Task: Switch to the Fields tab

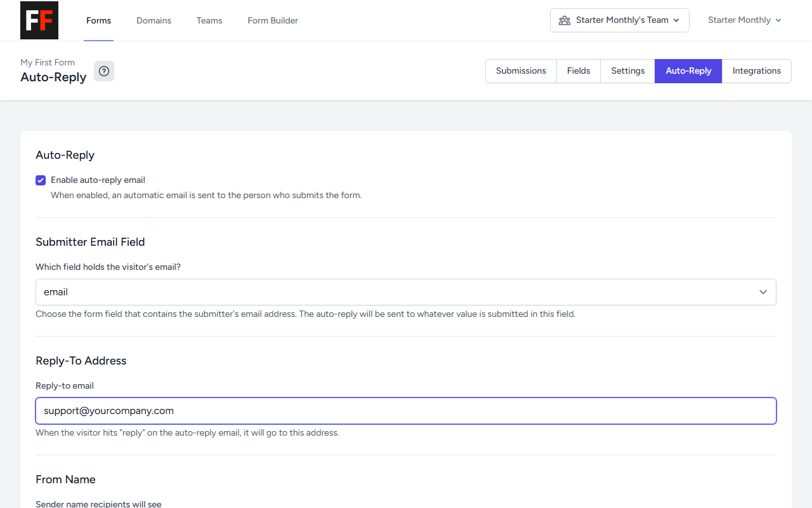Action: [x=579, y=71]
